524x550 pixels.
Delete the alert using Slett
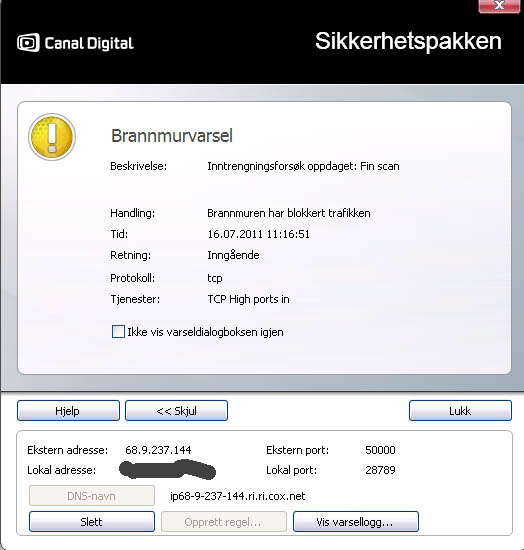[92, 522]
